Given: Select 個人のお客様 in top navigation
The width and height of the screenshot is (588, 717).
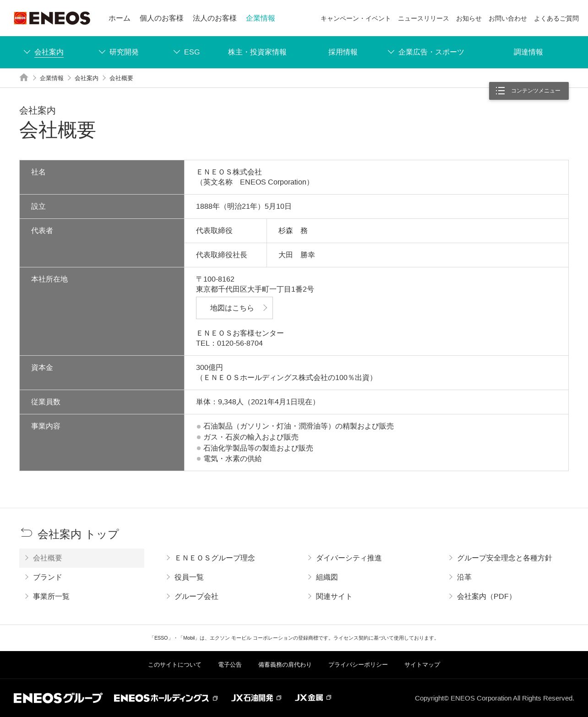Looking at the screenshot, I should (162, 18).
